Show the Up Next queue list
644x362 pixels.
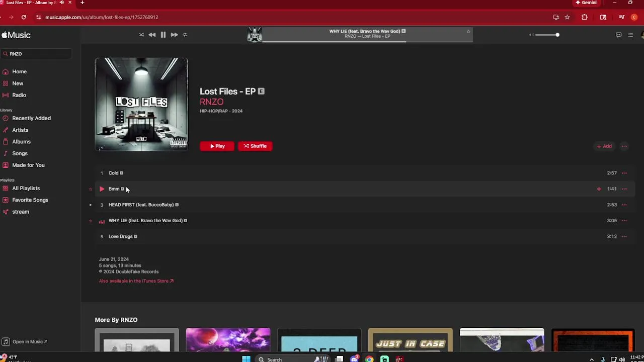[x=630, y=35]
